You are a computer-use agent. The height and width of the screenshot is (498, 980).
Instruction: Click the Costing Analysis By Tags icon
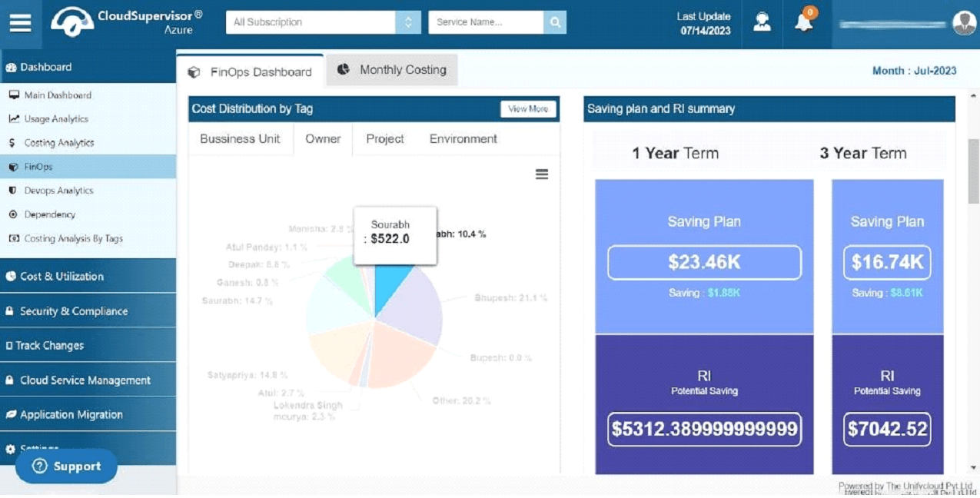pos(13,238)
